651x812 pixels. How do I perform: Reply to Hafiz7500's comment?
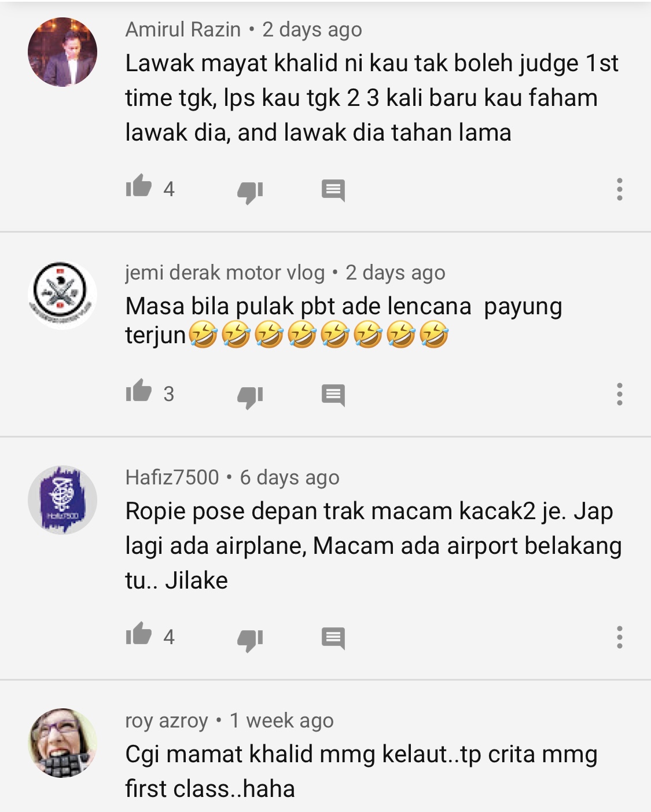[333, 638]
